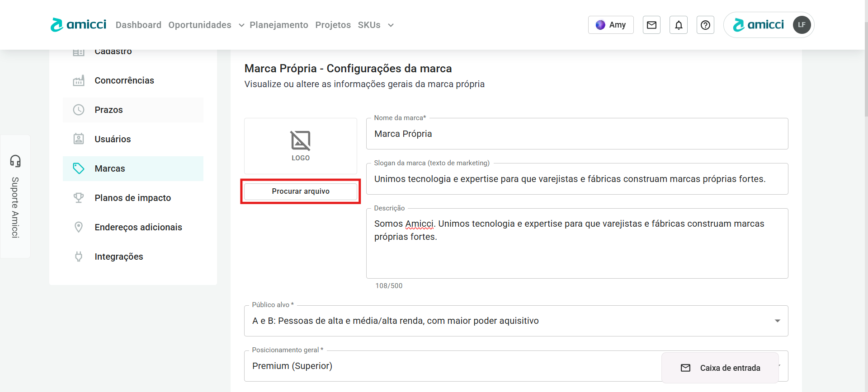Screen dimensions: 868x392
Task: Open the help question mark icon
Action: [x=705, y=25]
